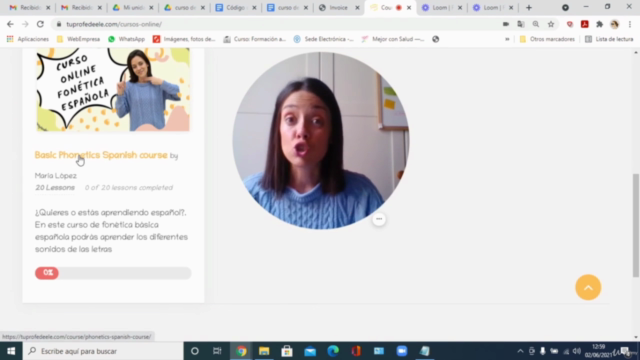Image resolution: width=640 pixels, height=360 pixels.
Task: Open the Basic Phonetics Spanish course link
Action: click(x=101, y=155)
